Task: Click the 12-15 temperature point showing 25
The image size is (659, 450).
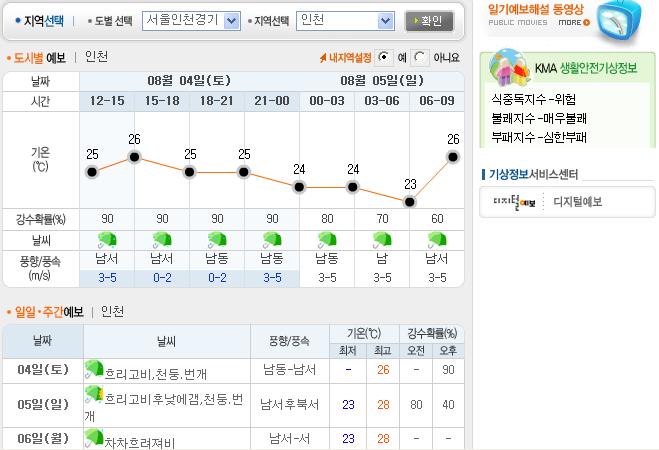Action: click(x=92, y=172)
